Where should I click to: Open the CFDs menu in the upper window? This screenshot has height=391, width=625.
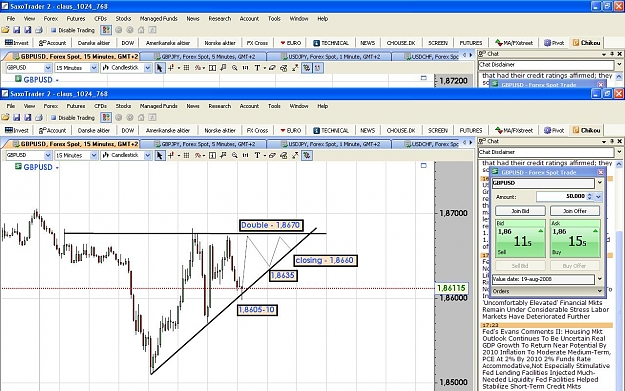tap(100, 19)
